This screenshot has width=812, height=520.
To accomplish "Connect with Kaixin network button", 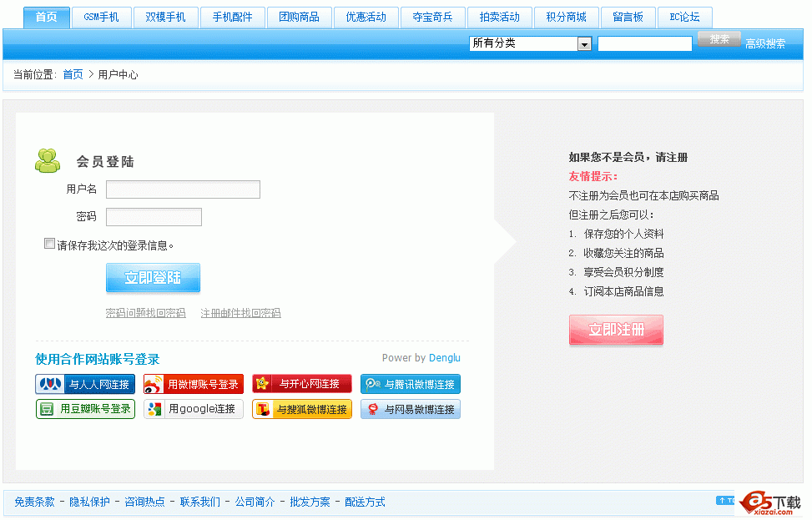I will 302,384.
